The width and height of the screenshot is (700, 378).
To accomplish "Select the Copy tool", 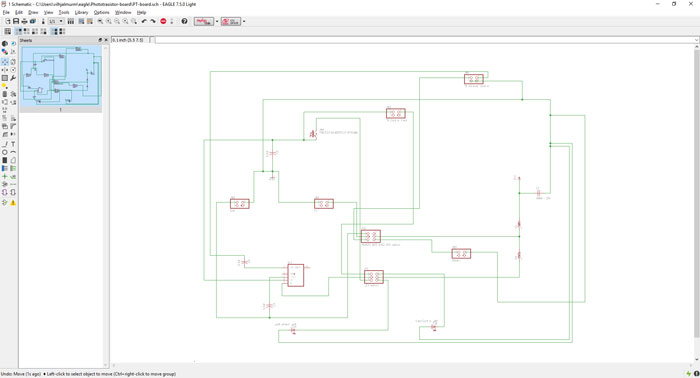I will click(x=13, y=62).
